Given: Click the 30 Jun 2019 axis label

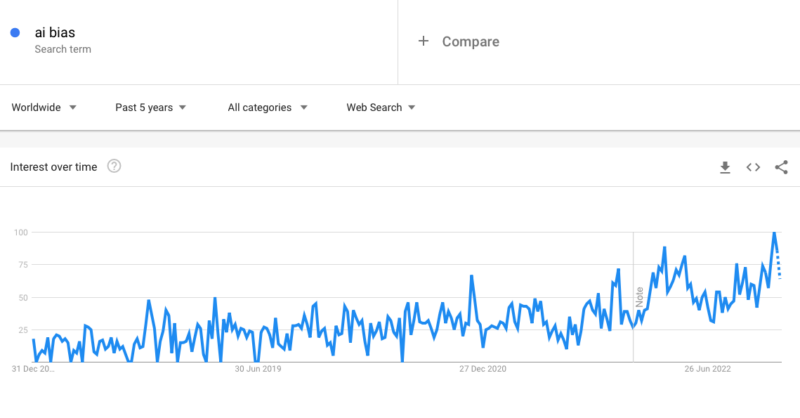Looking at the screenshot, I should tap(259, 369).
